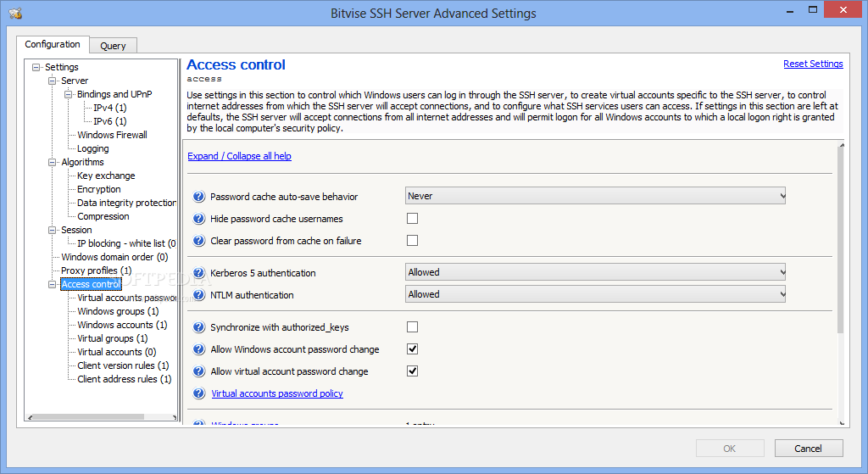Collapse the Bindings and UPnP node
Viewport: 868px width, 474px height.
pyautogui.click(x=68, y=95)
